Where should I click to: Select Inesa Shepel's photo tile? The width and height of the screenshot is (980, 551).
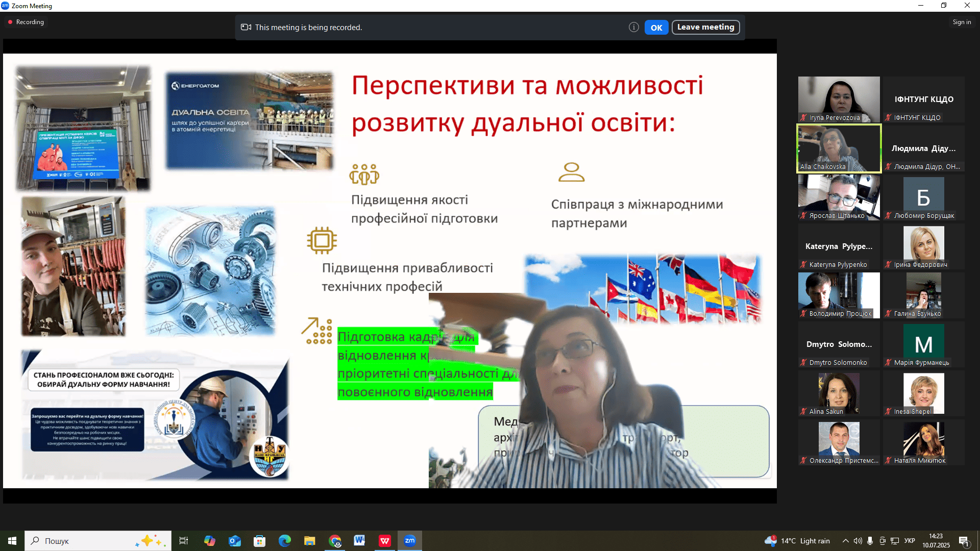click(923, 393)
